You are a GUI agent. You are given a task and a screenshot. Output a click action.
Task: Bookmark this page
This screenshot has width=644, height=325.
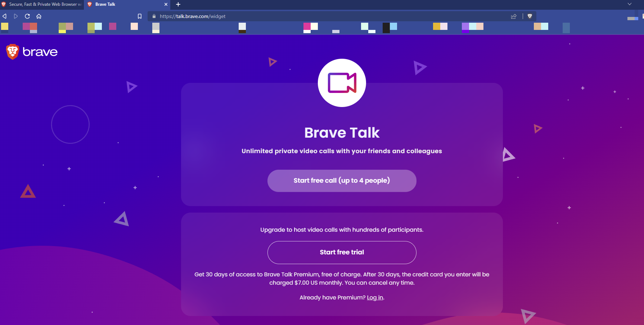pyautogui.click(x=140, y=16)
